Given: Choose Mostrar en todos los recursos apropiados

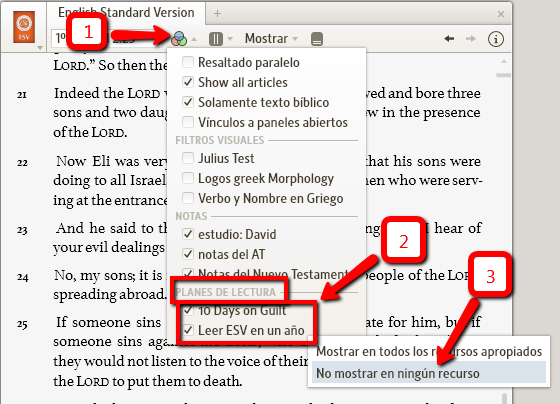Looking at the screenshot, I should [x=429, y=351].
